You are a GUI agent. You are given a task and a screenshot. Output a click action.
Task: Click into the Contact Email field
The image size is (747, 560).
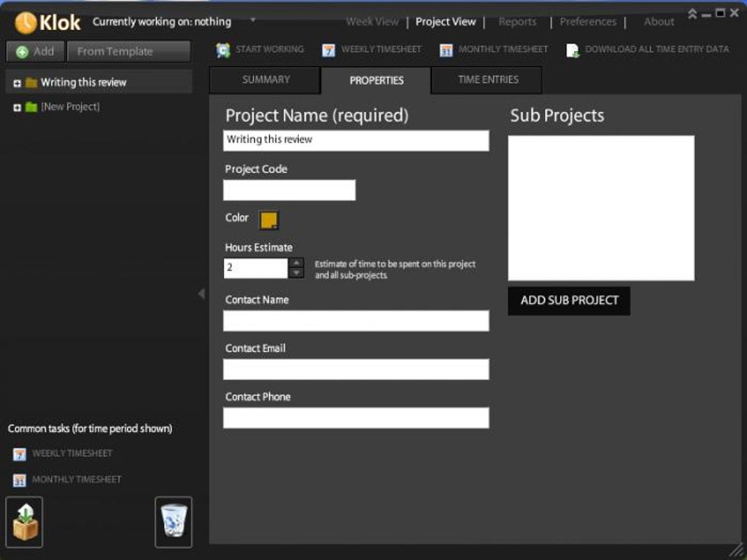pos(356,369)
